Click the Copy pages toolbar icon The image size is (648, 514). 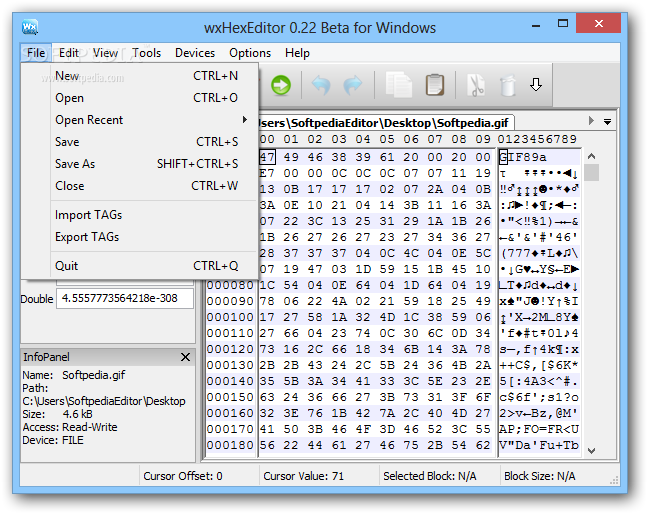tap(398, 85)
